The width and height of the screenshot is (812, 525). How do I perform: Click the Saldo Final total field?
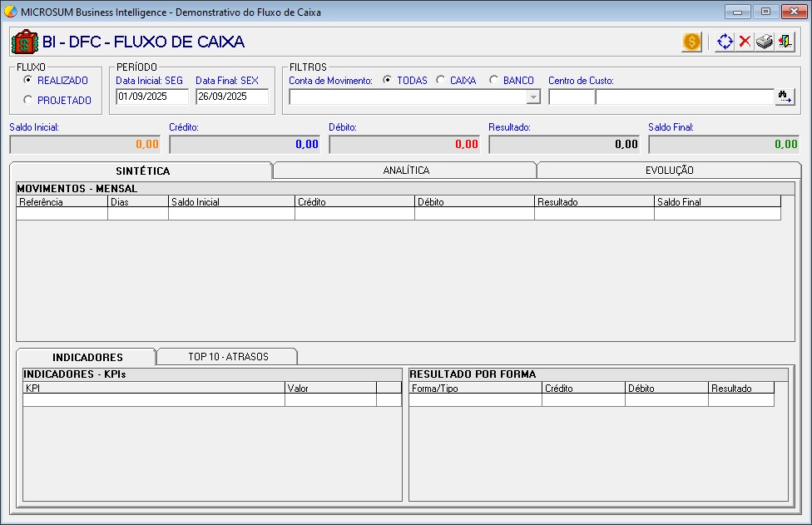click(724, 145)
